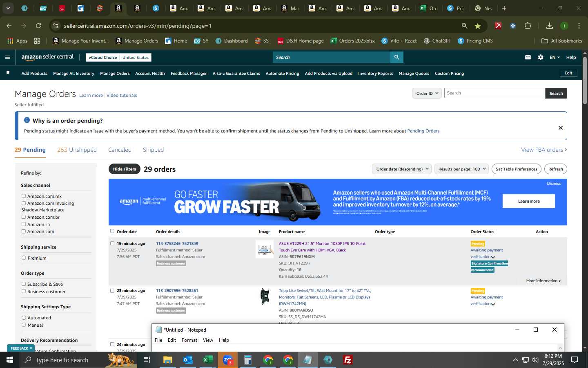This screenshot has height=368, width=588.
Task: Close the 'Why is an order pending?' banner
Action: [x=561, y=128]
